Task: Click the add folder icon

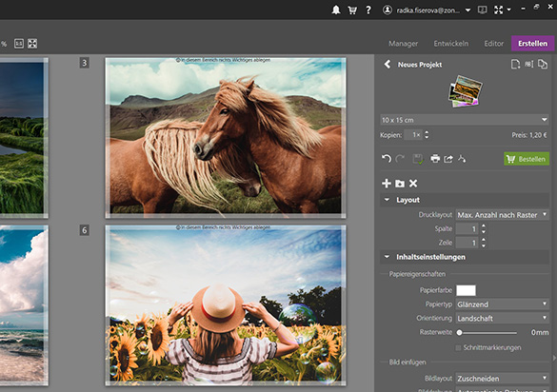Action: point(400,184)
